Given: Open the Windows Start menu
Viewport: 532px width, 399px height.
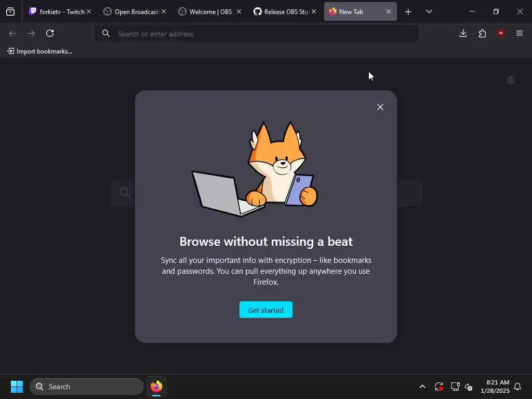Looking at the screenshot, I should point(17,387).
